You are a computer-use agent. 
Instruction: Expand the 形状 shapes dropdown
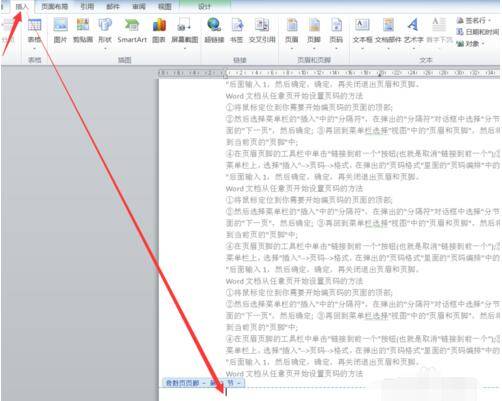coord(105,49)
